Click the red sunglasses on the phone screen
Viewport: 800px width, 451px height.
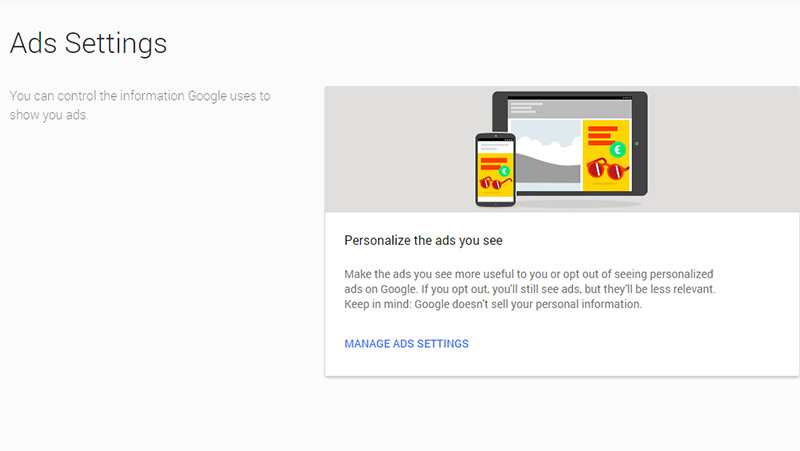pos(494,183)
